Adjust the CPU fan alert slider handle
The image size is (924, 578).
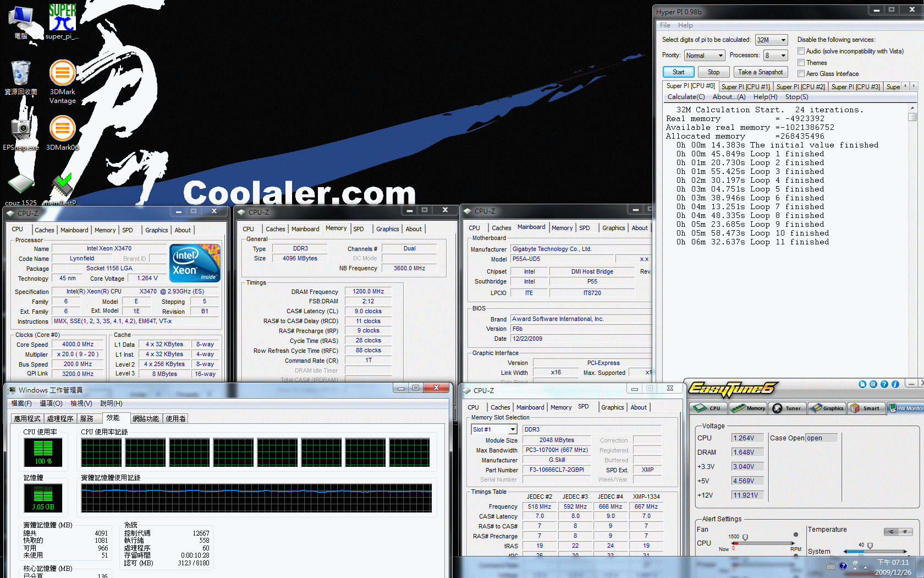coord(745,537)
